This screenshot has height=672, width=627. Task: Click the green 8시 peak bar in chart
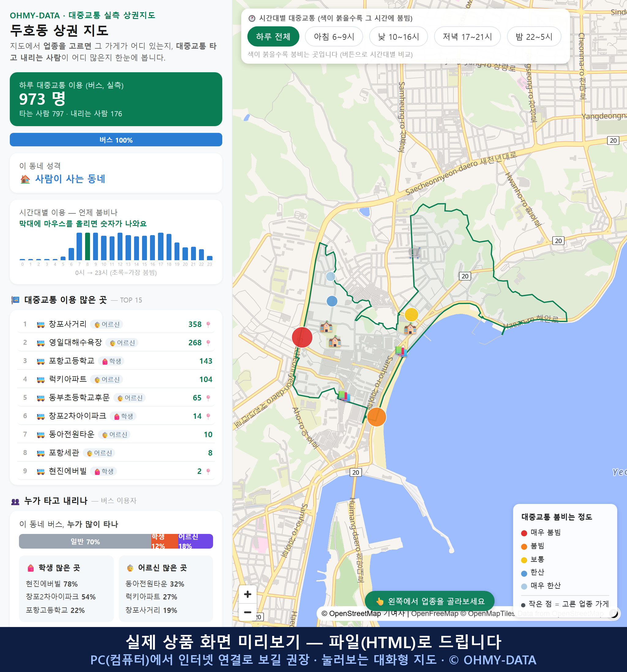[88, 246]
